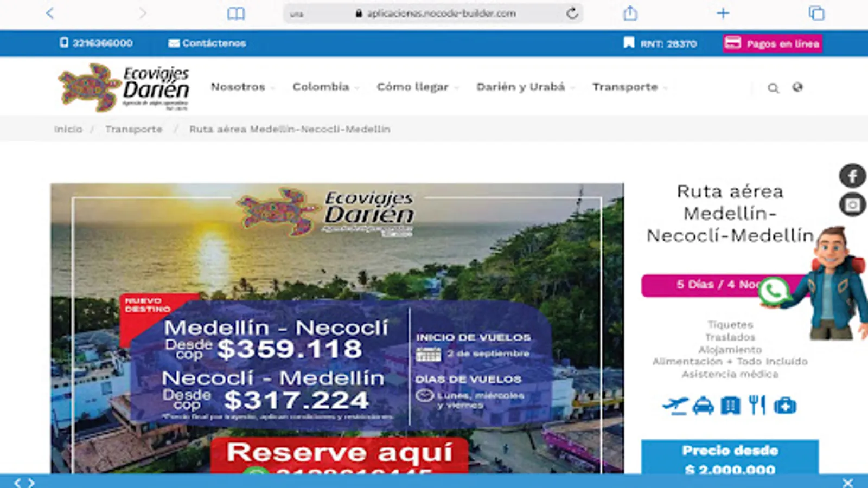Add a new tab with the plus icon
The height and width of the screenshot is (488, 868).
pyautogui.click(x=723, y=13)
